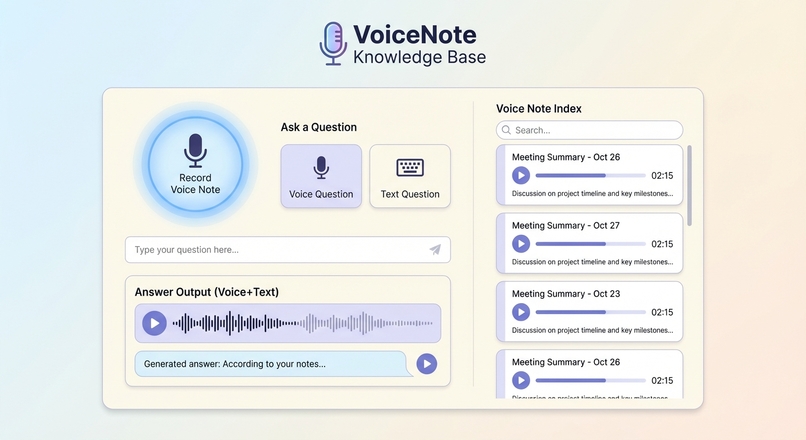This screenshot has height=440, width=806.
Task: Play the Meeting Summary - Oct 27 note
Action: coord(521,244)
